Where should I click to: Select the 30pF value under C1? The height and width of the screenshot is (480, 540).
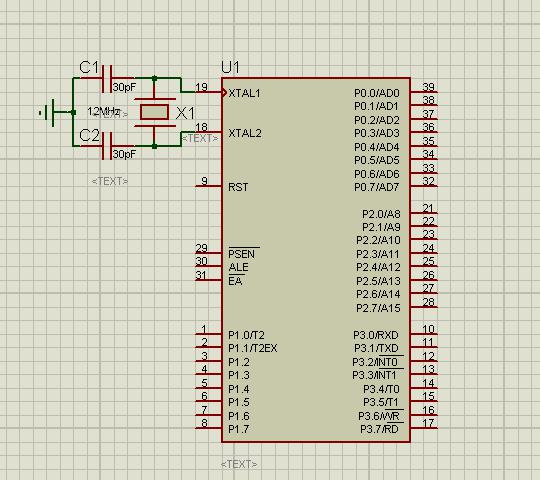pyautogui.click(x=125, y=87)
